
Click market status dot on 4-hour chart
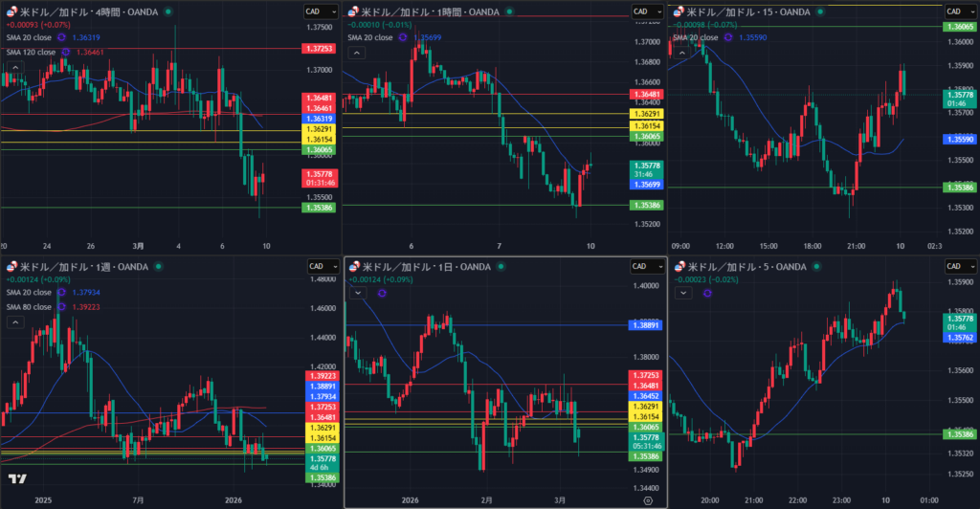168,11
